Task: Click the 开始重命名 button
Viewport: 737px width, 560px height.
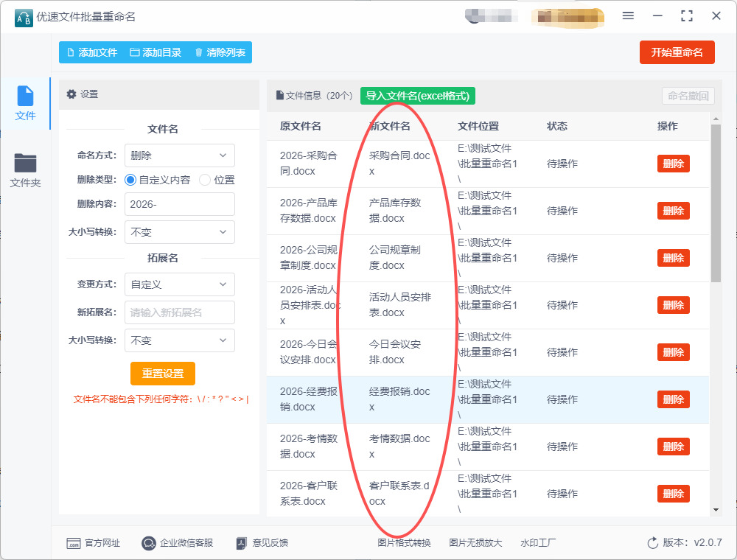Action: click(677, 52)
